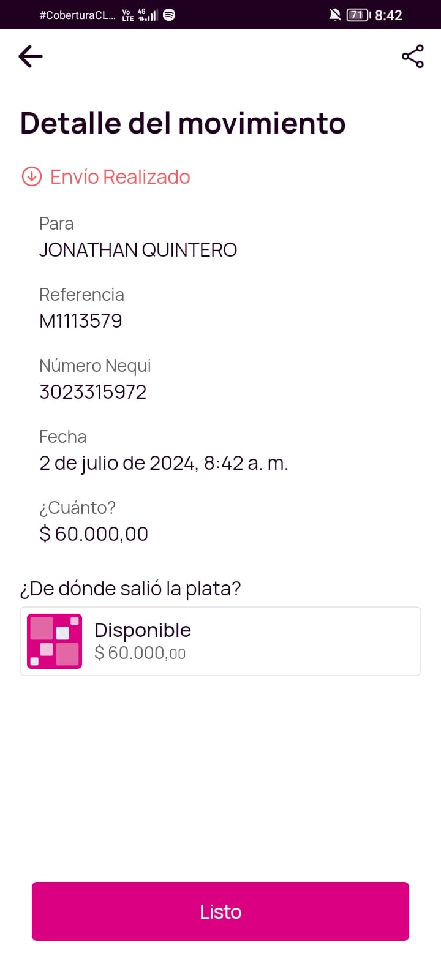Tap the battery indicator icon
The image size is (441, 980).
coord(358,15)
